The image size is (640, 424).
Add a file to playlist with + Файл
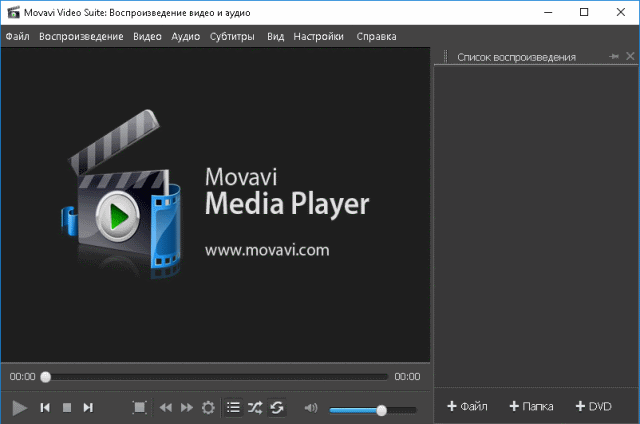pos(467,406)
